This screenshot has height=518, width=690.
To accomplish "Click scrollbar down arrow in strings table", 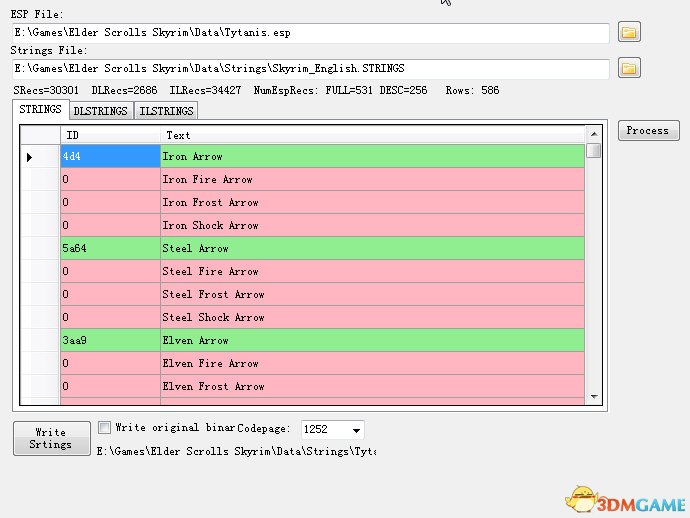I will click(x=594, y=397).
